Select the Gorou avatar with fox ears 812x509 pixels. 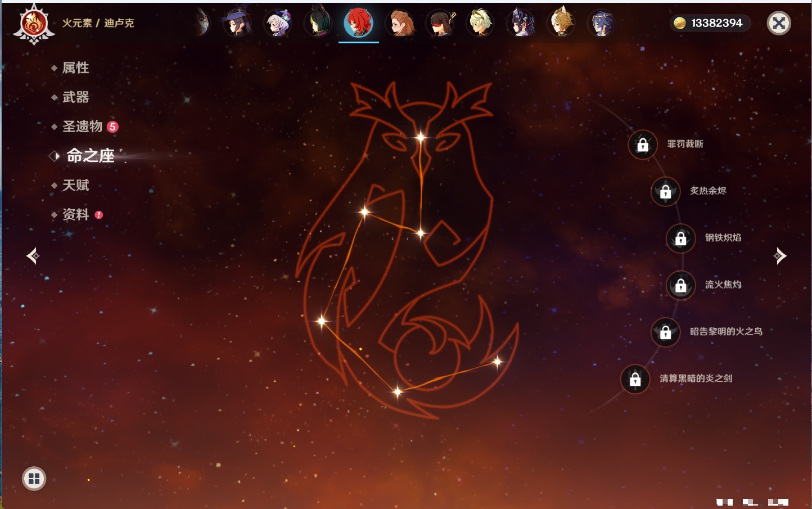(x=562, y=24)
